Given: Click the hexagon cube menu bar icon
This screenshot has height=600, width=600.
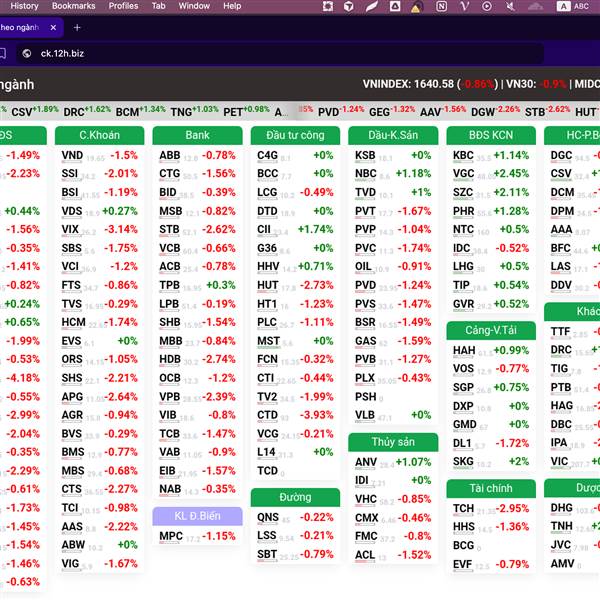Looking at the screenshot, I should click(x=349, y=6).
